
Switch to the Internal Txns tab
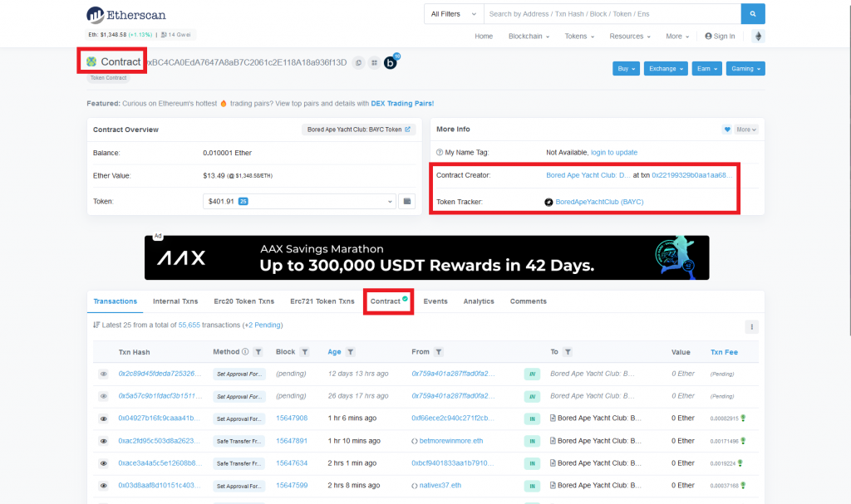175,301
